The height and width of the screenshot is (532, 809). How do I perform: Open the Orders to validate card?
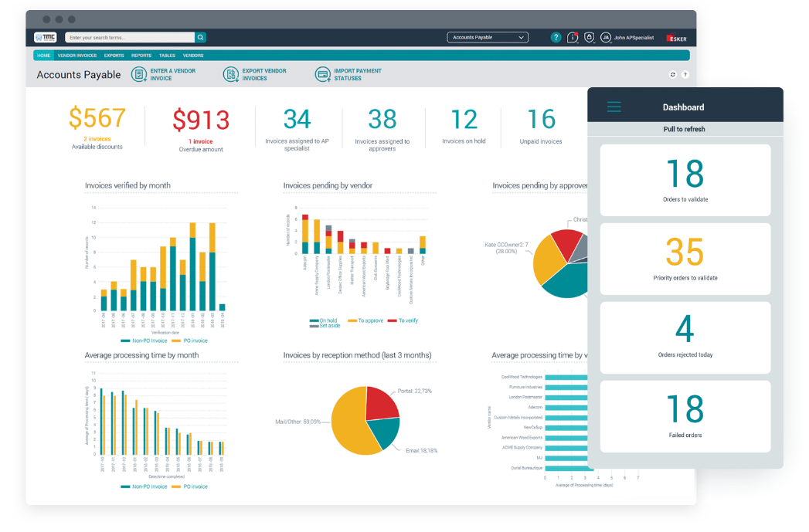tap(685, 179)
